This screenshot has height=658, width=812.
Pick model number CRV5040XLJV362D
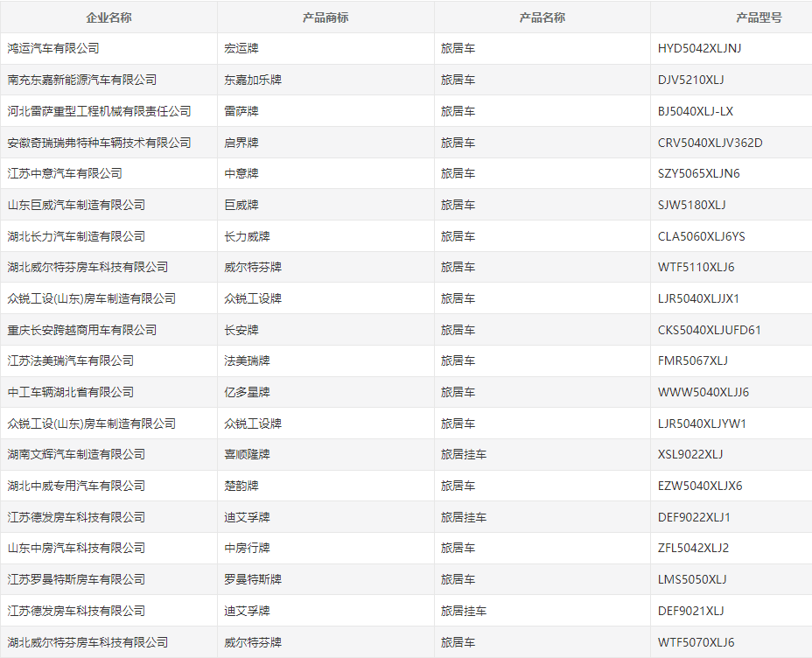710,143
